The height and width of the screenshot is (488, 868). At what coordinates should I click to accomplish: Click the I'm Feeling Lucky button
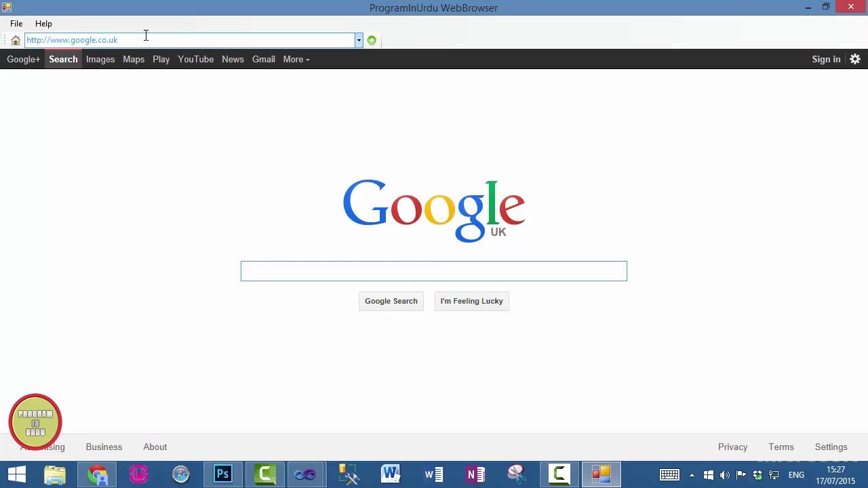tap(471, 301)
